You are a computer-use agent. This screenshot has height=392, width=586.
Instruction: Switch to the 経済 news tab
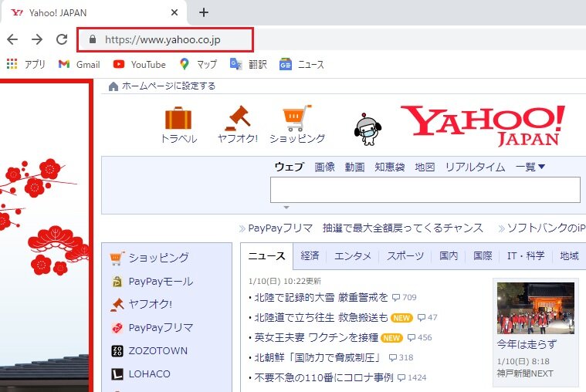point(310,256)
